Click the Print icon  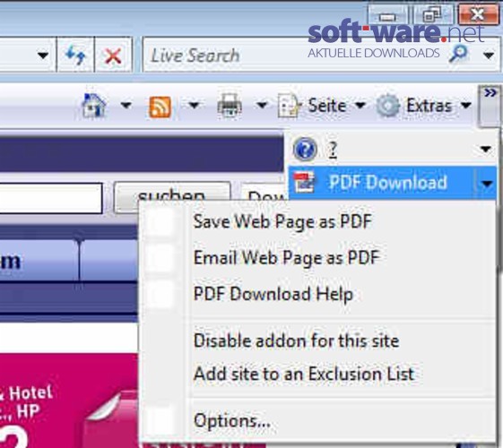pyautogui.click(x=230, y=105)
